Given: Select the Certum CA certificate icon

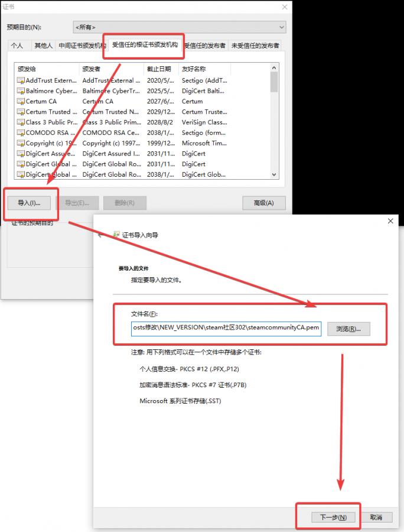Looking at the screenshot, I should point(21,102).
